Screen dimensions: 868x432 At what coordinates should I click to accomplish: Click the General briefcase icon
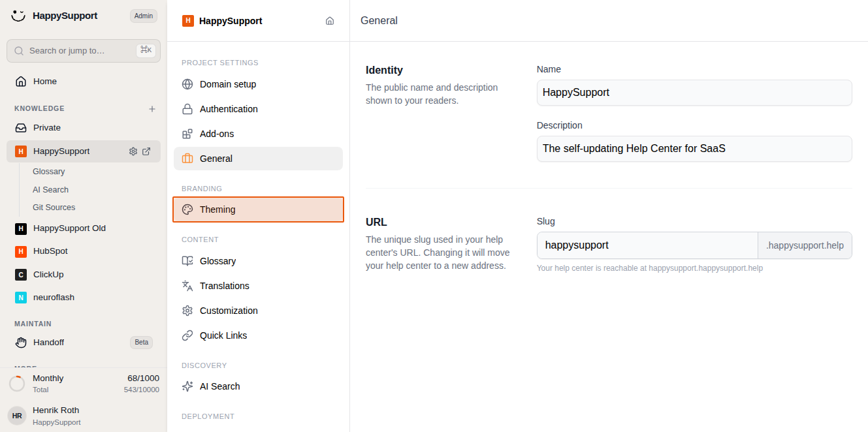pyautogui.click(x=187, y=159)
